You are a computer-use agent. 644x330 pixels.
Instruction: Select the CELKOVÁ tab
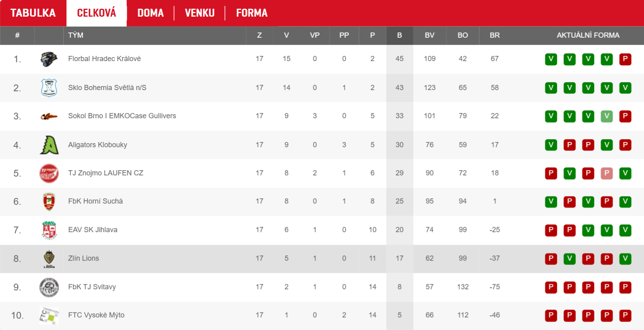[x=97, y=13]
